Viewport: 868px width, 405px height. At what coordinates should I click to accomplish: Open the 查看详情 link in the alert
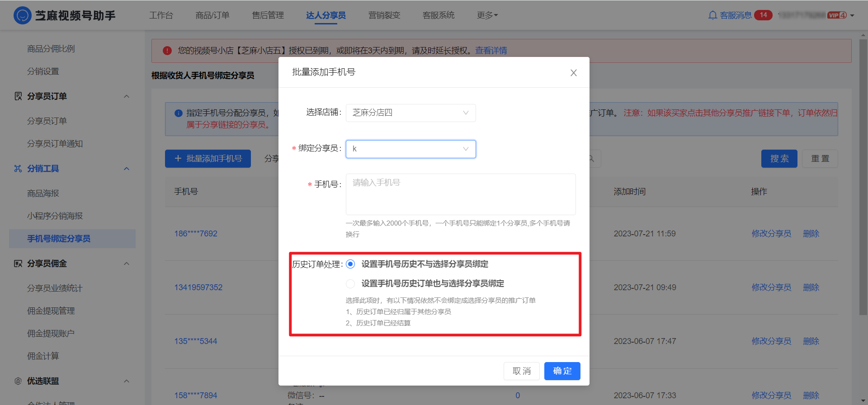click(x=491, y=51)
